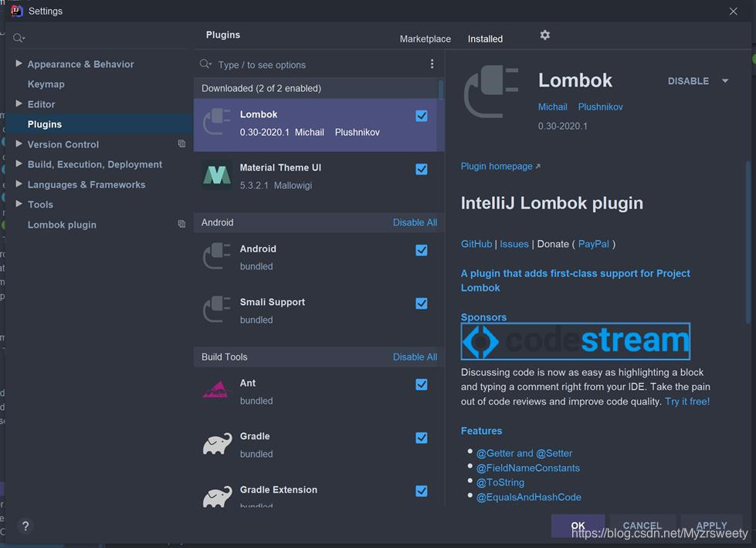Click the APPLY button
Image resolution: width=756 pixels, height=548 pixels.
click(712, 526)
